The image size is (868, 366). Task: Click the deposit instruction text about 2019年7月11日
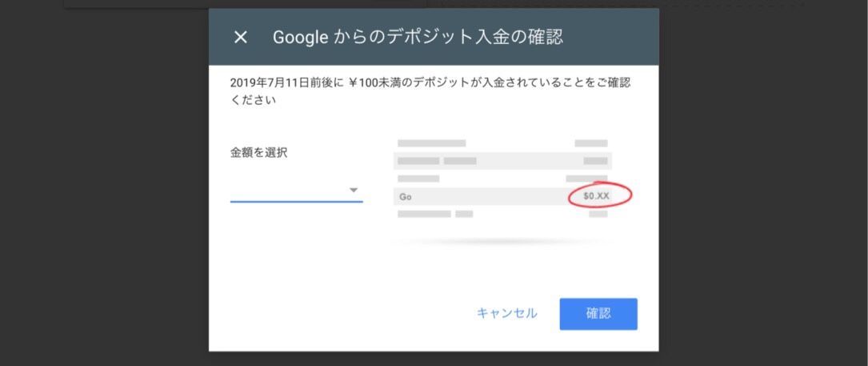pyautogui.click(x=430, y=92)
